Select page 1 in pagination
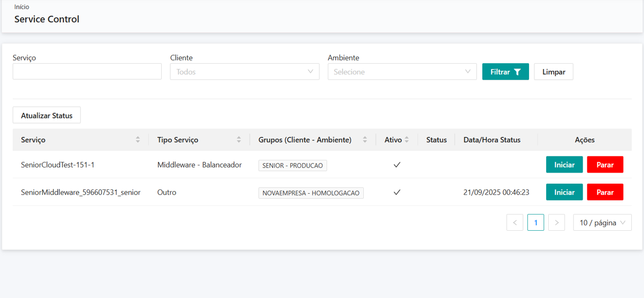 (536, 223)
